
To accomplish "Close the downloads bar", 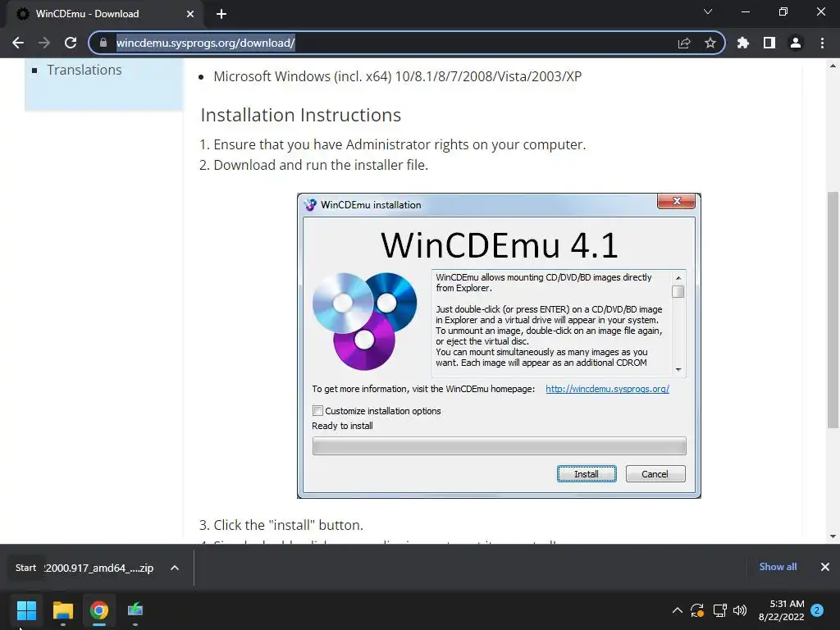I will pyautogui.click(x=825, y=567).
